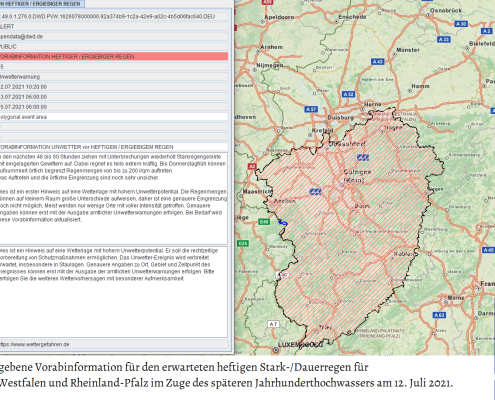This screenshot has height=400, width=495.
Task: Click the VORABINFORMATION UNWETTER headline field
Action: pyautogui.click(x=114, y=147)
